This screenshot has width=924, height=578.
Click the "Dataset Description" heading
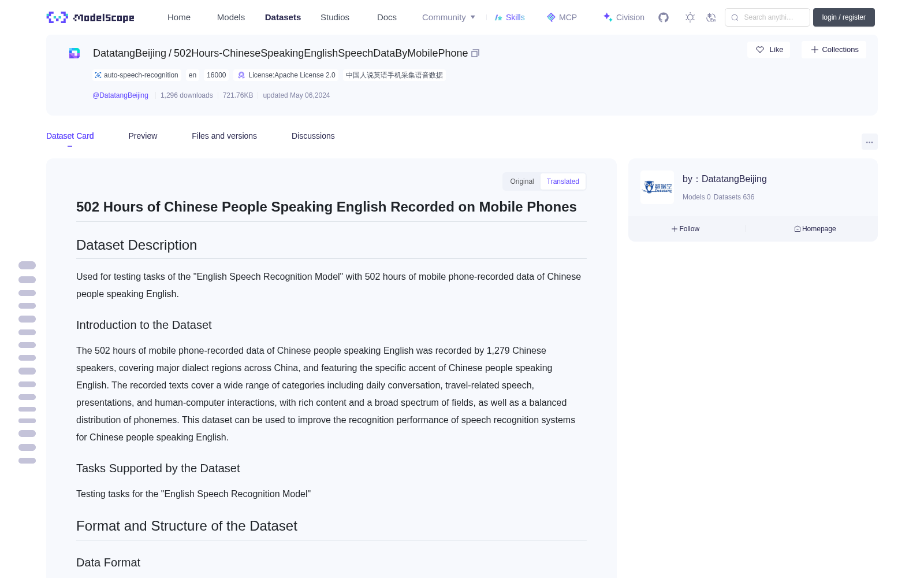pyautogui.click(x=136, y=245)
